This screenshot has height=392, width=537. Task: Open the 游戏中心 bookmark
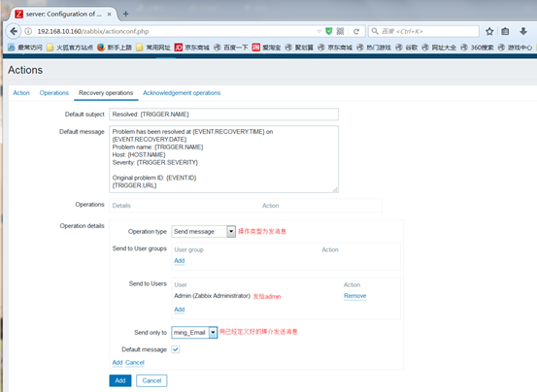515,48
